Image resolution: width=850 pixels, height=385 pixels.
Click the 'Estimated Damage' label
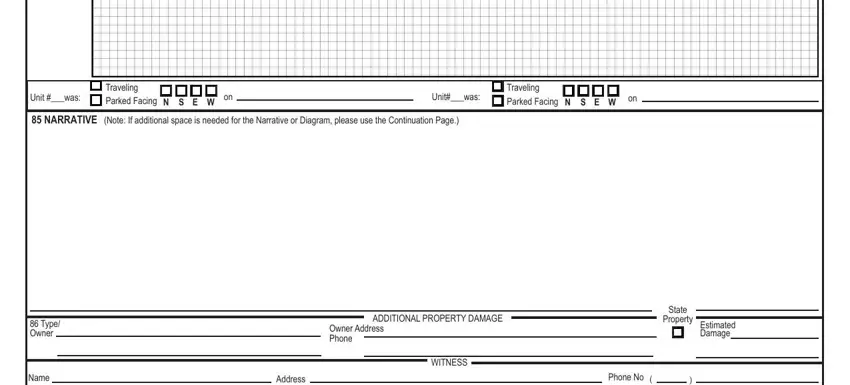pos(718,329)
